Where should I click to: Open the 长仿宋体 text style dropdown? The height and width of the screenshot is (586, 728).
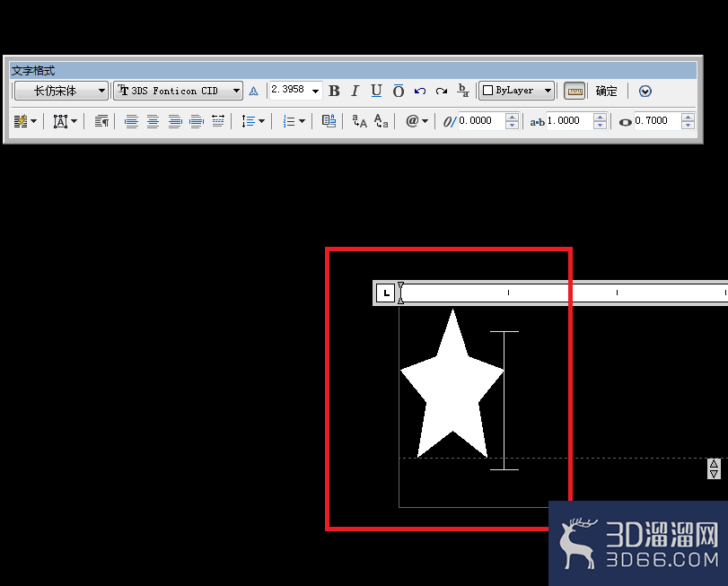point(61,91)
